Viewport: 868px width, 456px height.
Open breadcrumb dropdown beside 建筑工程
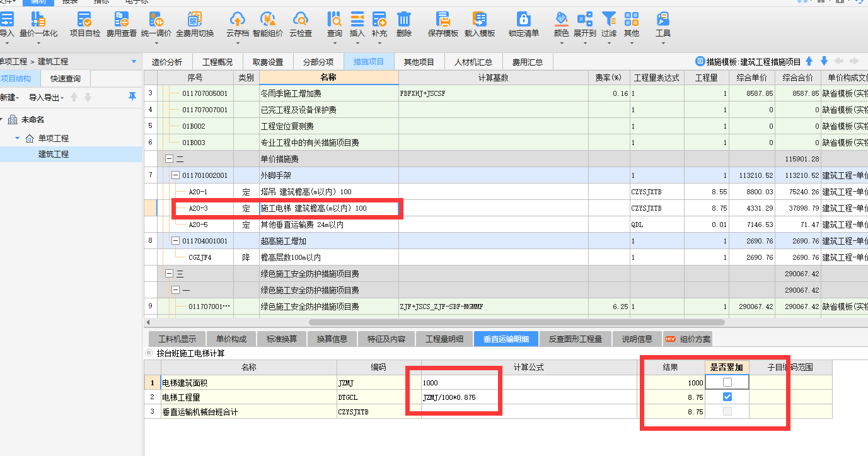[134, 61]
